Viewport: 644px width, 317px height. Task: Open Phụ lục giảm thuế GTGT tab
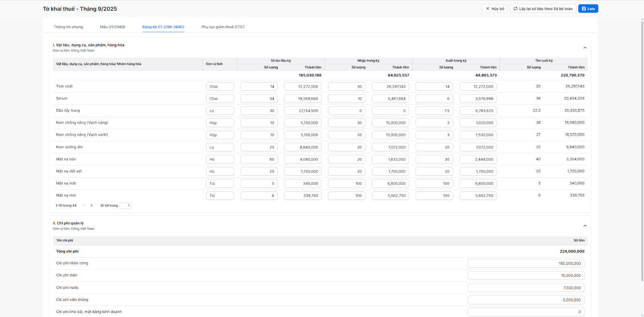(x=223, y=27)
